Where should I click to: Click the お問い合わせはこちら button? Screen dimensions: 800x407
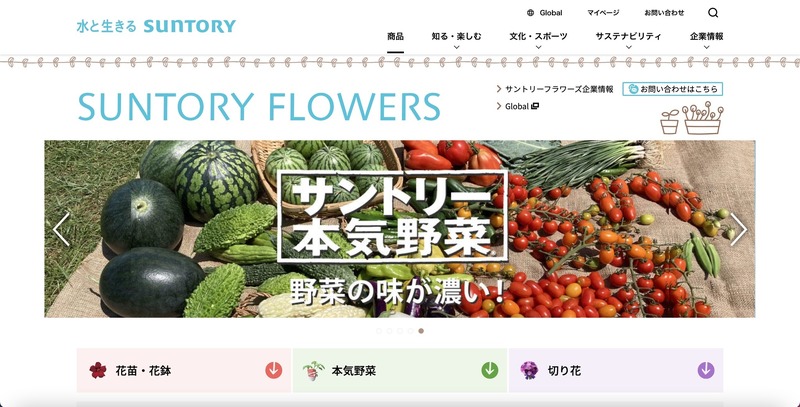coord(672,89)
